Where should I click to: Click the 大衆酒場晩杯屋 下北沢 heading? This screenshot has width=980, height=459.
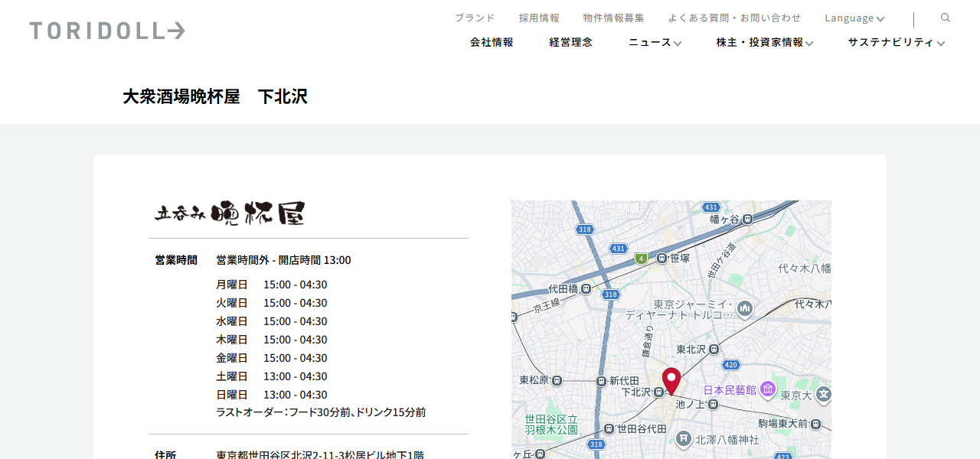click(215, 96)
